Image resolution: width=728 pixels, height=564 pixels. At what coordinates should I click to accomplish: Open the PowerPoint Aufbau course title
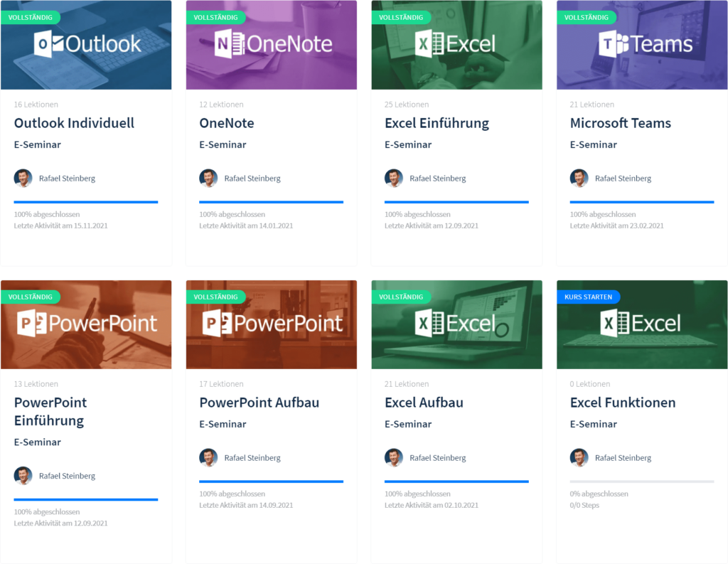(x=259, y=403)
